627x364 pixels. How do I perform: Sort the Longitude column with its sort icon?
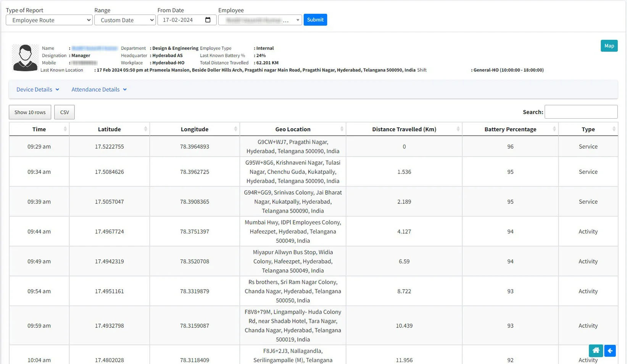tap(236, 129)
